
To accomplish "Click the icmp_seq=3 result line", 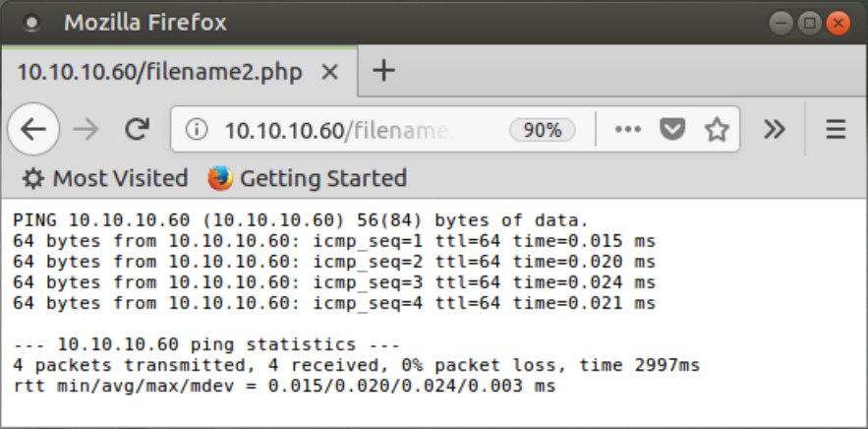I will (x=334, y=282).
